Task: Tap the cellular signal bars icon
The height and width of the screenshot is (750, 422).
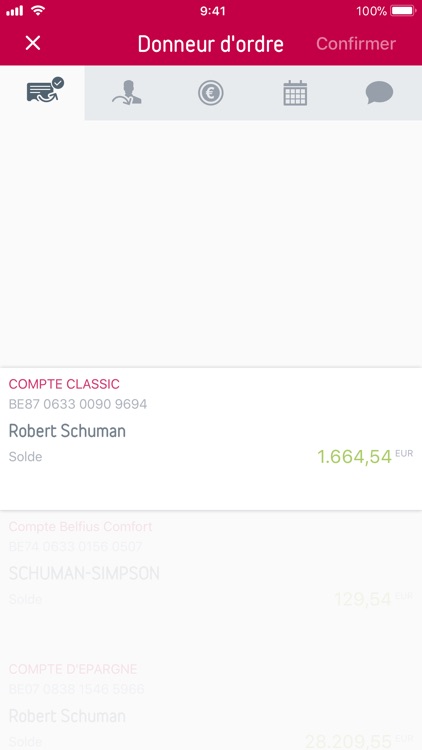Action: (x=14, y=11)
